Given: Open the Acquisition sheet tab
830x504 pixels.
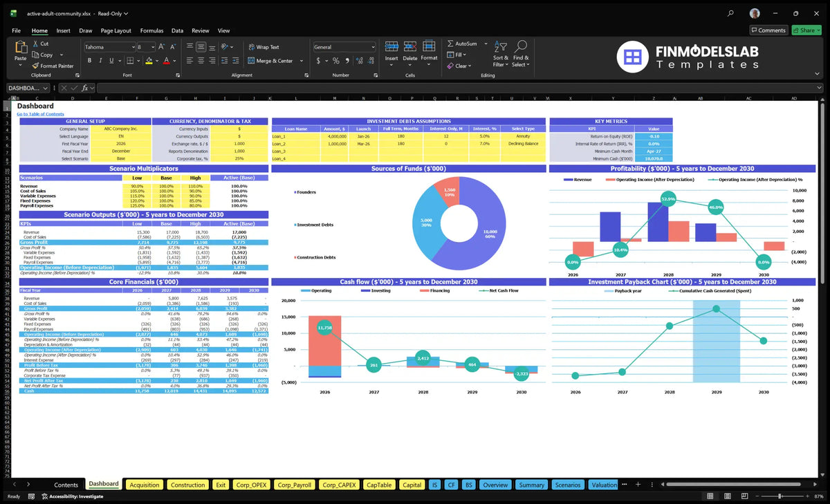Looking at the screenshot, I should [145, 485].
